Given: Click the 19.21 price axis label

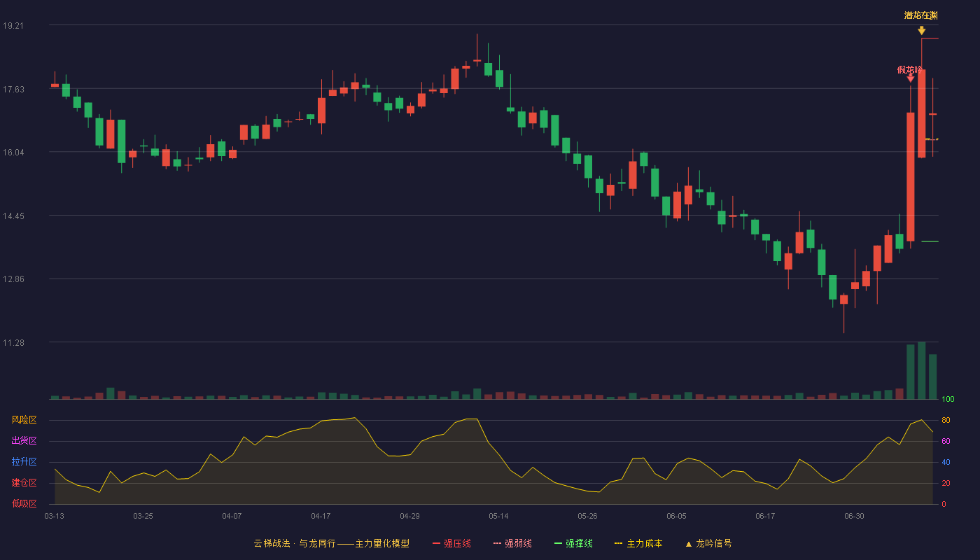Looking at the screenshot, I should coord(13,26).
